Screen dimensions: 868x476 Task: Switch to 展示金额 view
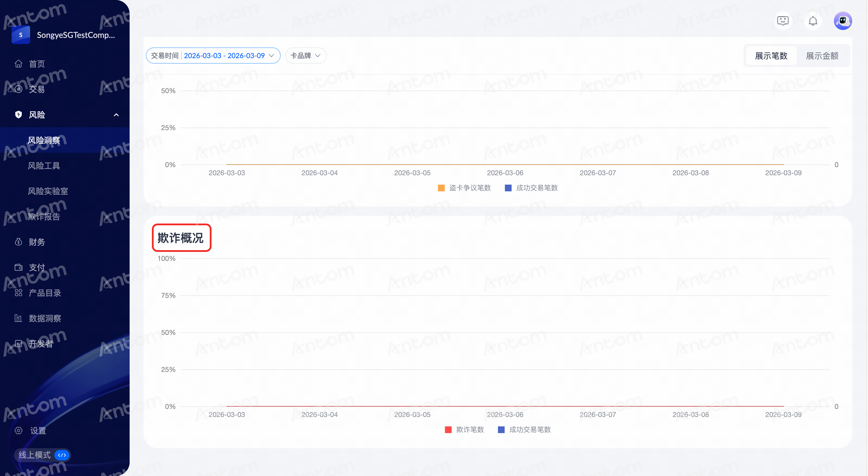click(x=822, y=56)
